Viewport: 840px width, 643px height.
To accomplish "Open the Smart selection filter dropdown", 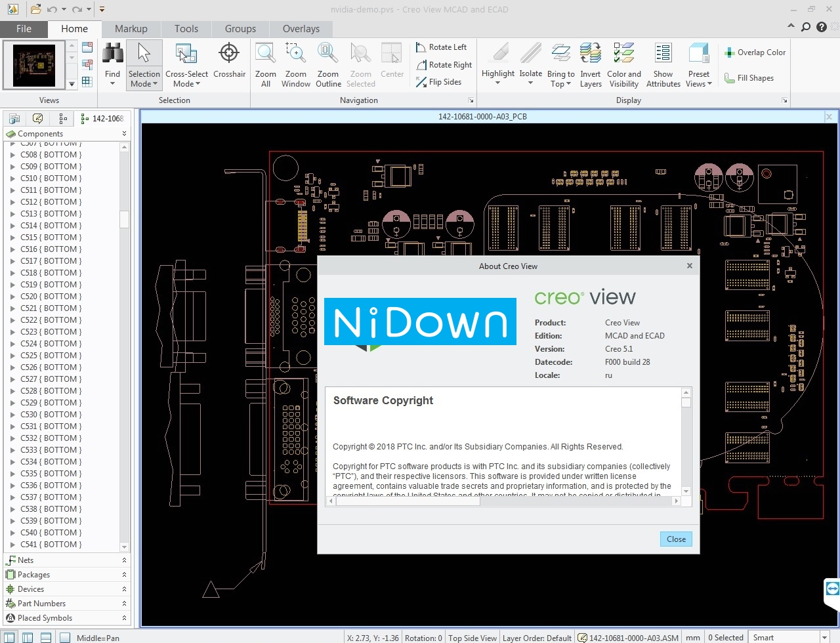I will click(x=825, y=637).
